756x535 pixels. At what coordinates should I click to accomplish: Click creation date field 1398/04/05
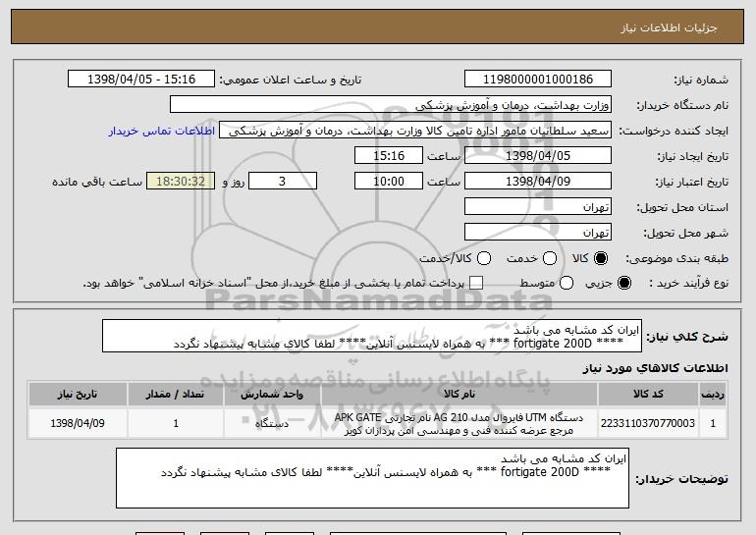point(538,156)
